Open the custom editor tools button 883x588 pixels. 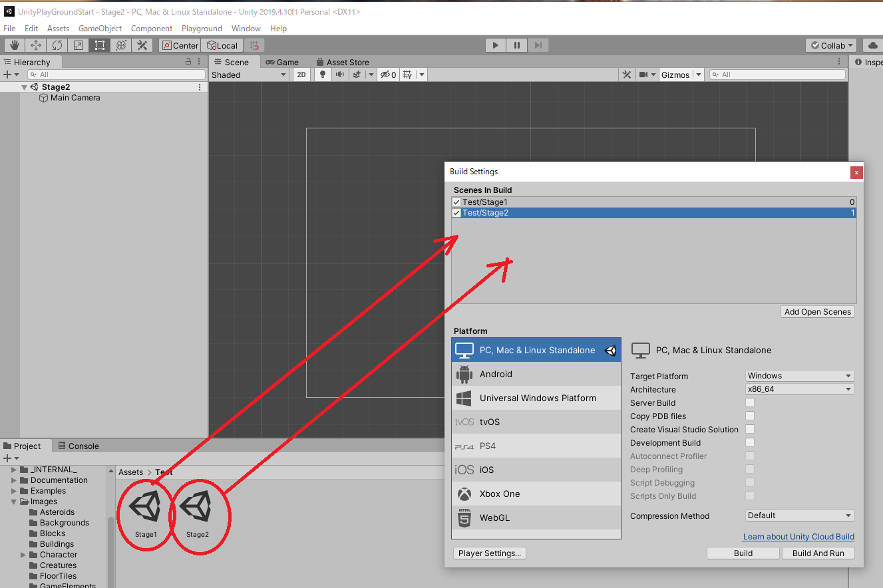(142, 45)
